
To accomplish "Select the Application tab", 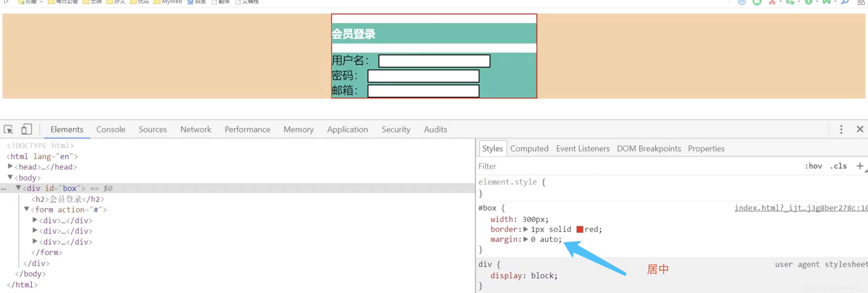I will (348, 129).
